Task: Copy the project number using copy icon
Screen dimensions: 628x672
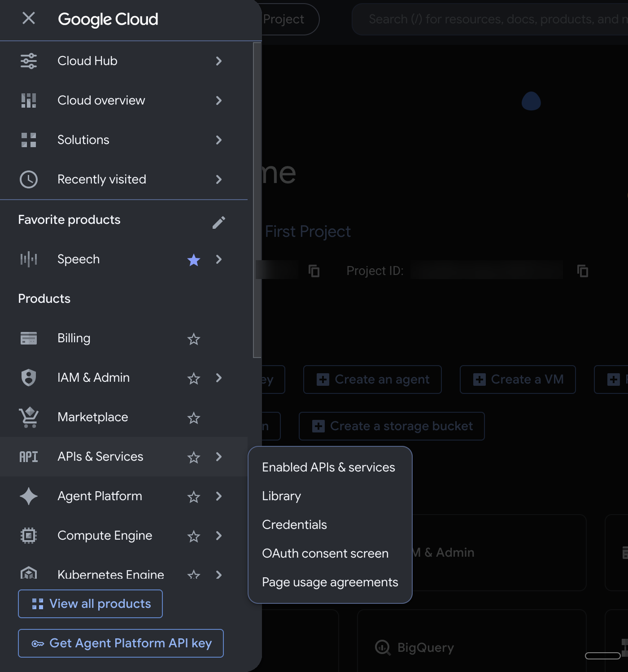Action: coord(314,271)
